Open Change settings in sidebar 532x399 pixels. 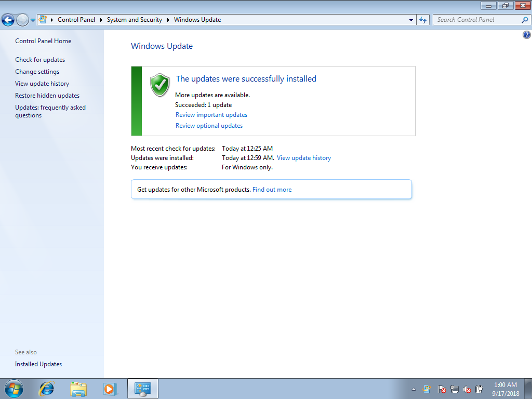pyautogui.click(x=37, y=72)
